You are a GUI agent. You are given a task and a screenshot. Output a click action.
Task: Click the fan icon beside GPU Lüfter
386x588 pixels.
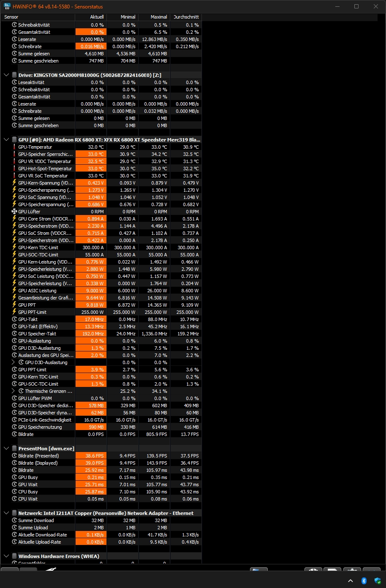[x=14, y=212]
